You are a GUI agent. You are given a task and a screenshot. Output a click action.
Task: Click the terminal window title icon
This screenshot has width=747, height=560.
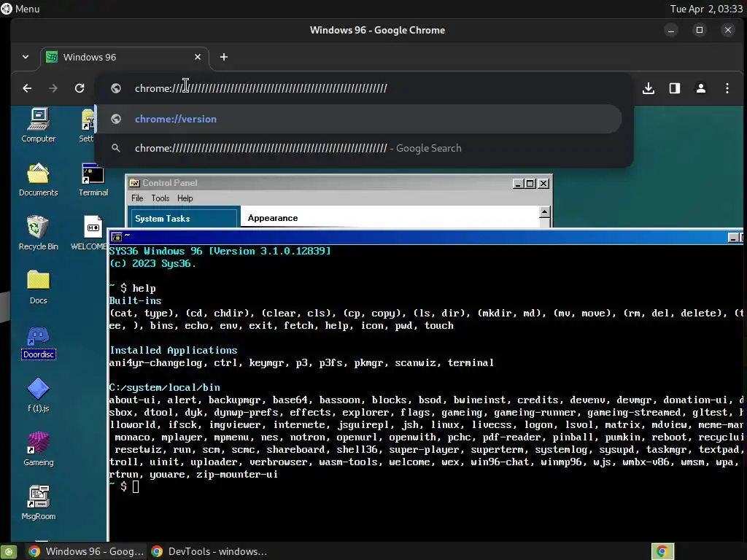pyautogui.click(x=116, y=237)
